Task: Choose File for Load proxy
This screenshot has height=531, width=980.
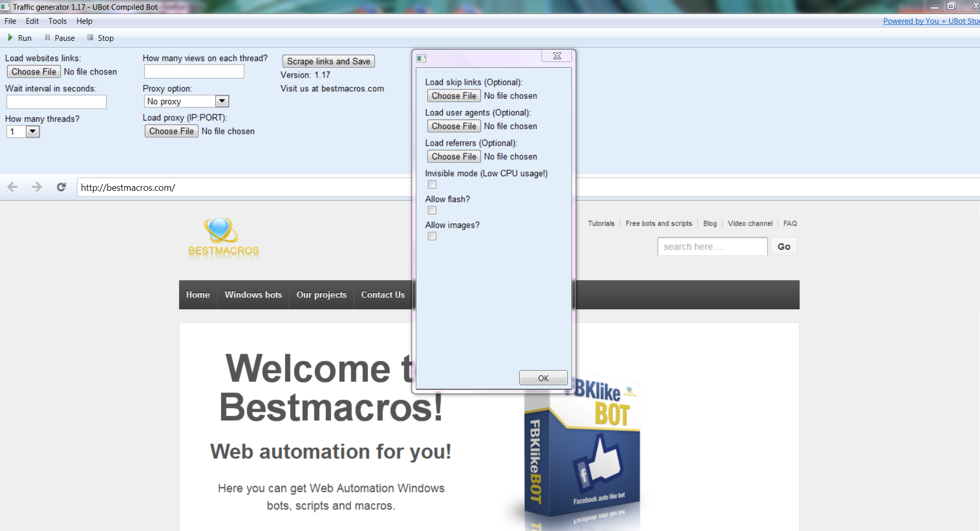Action: click(172, 131)
